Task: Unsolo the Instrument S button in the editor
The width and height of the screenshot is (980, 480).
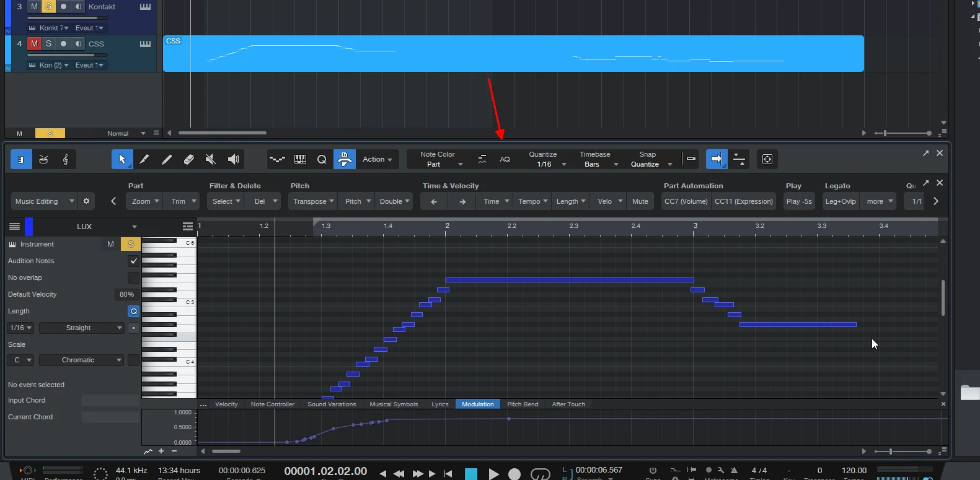Action: 131,244
